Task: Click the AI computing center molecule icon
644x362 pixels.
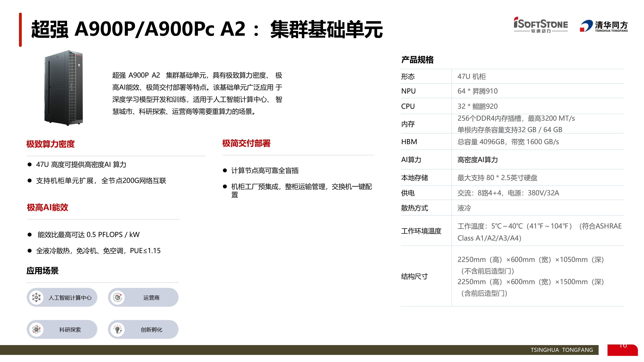Action: coord(37,297)
